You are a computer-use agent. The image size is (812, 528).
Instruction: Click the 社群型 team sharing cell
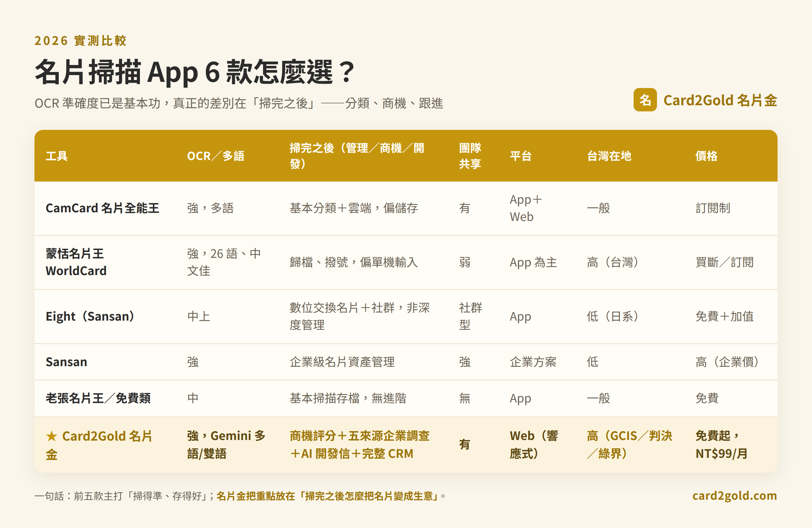point(471,316)
